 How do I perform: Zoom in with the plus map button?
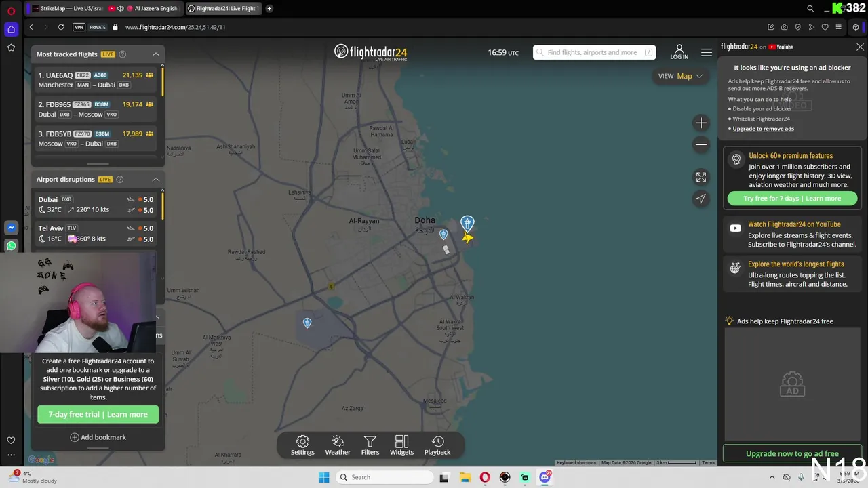point(701,123)
